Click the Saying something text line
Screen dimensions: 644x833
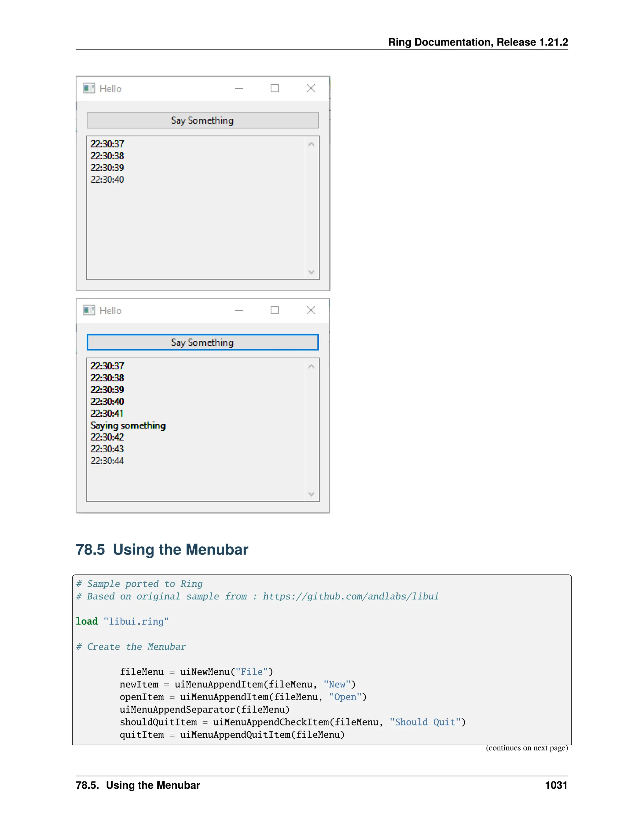tap(128, 426)
